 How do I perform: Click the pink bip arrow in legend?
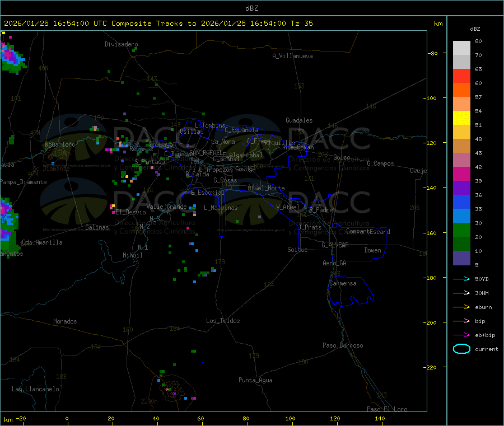(x=461, y=321)
